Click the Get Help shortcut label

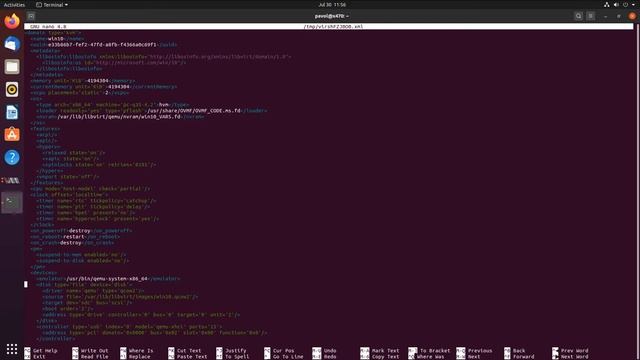(45, 351)
